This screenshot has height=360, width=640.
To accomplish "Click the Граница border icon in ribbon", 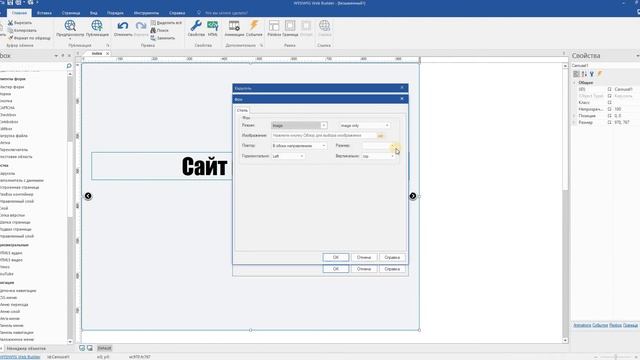I will (290, 26).
